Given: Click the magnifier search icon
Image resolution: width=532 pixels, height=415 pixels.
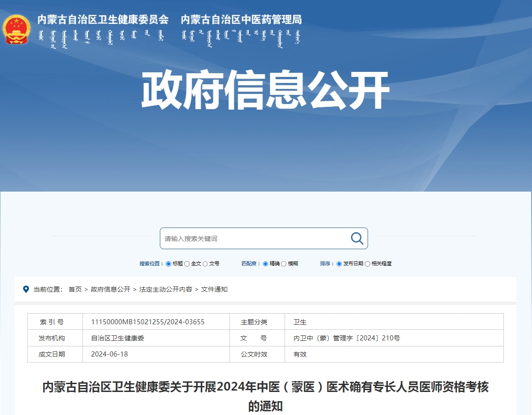Looking at the screenshot, I should pyautogui.click(x=357, y=238).
